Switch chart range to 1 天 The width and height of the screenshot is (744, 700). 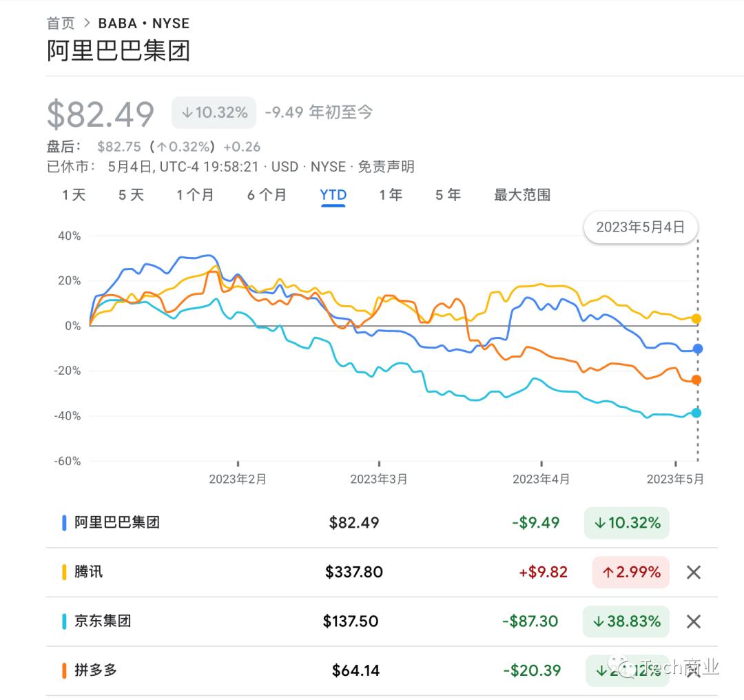[x=74, y=194]
